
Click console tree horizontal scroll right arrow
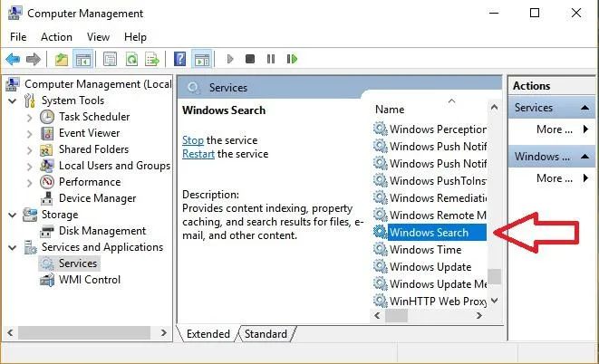[x=164, y=332]
